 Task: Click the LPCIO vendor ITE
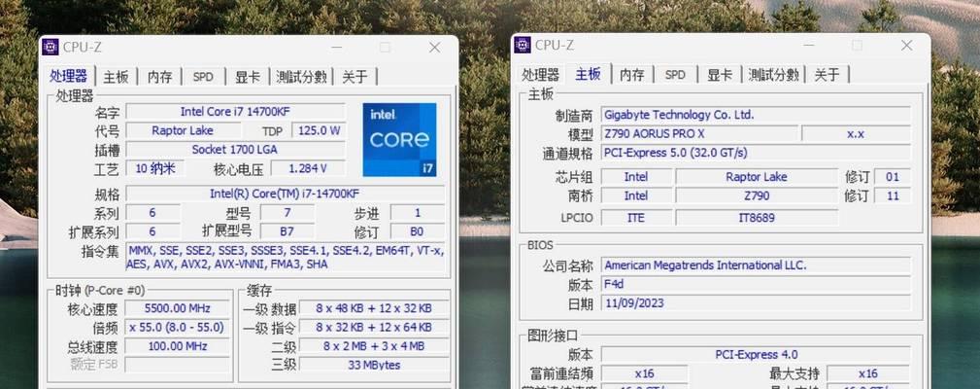[636, 218]
